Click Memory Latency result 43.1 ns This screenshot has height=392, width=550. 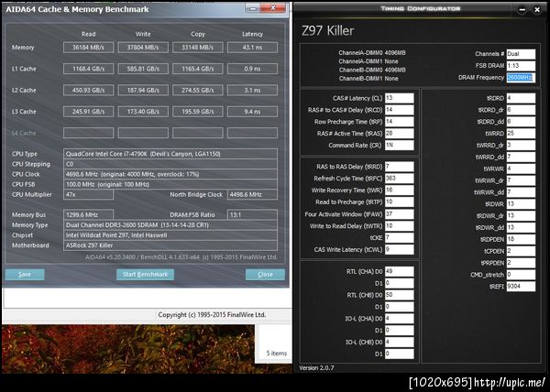coord(252,48)
